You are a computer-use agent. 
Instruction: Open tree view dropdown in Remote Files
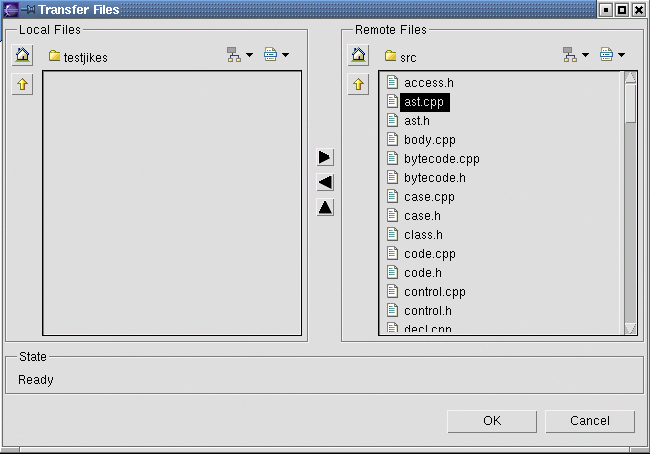576,55
